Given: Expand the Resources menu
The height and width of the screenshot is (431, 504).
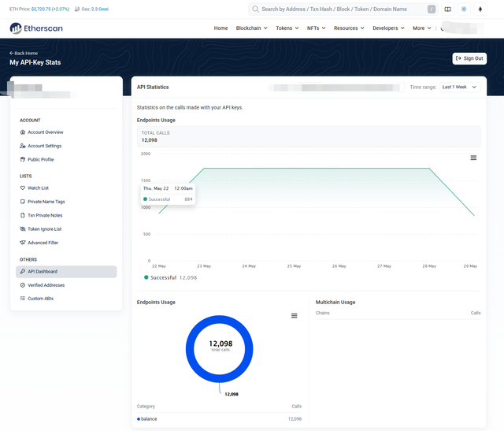Looking at the screenshot, I should (x=349, y=28).
